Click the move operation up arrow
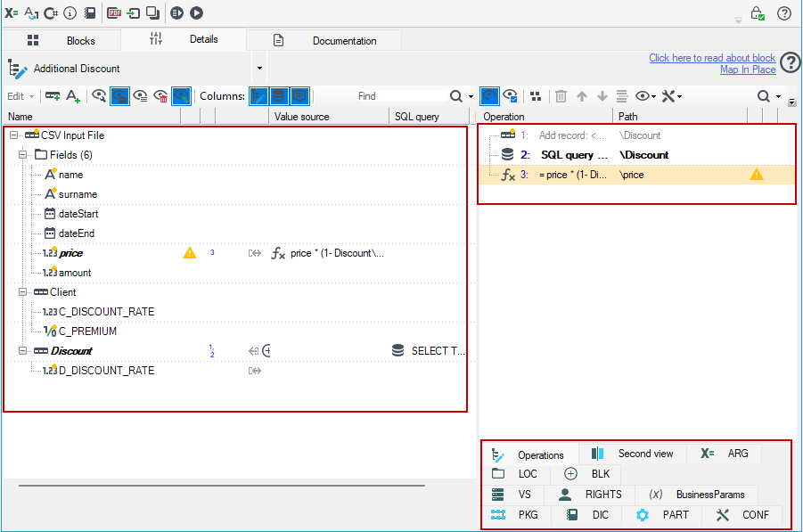 coord(582,96)
